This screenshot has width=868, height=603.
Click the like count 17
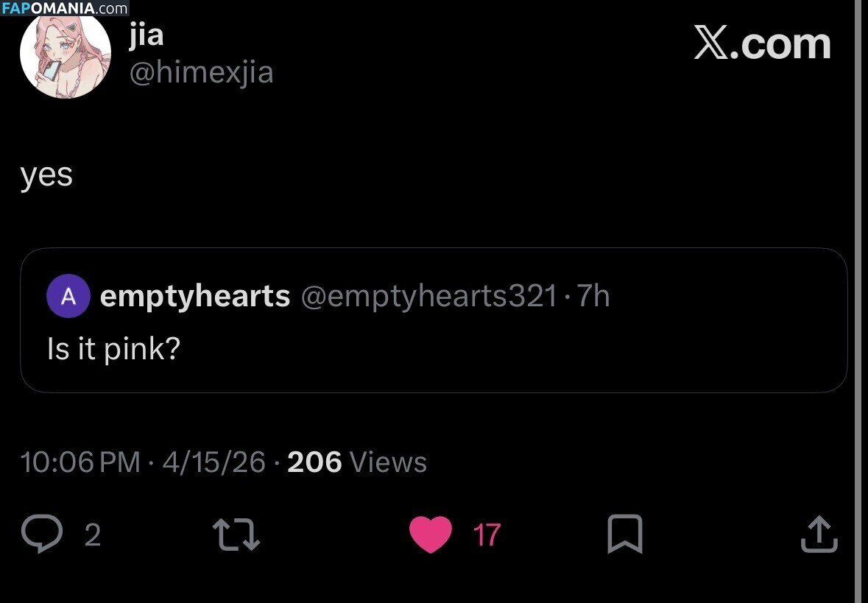point(487,535)
